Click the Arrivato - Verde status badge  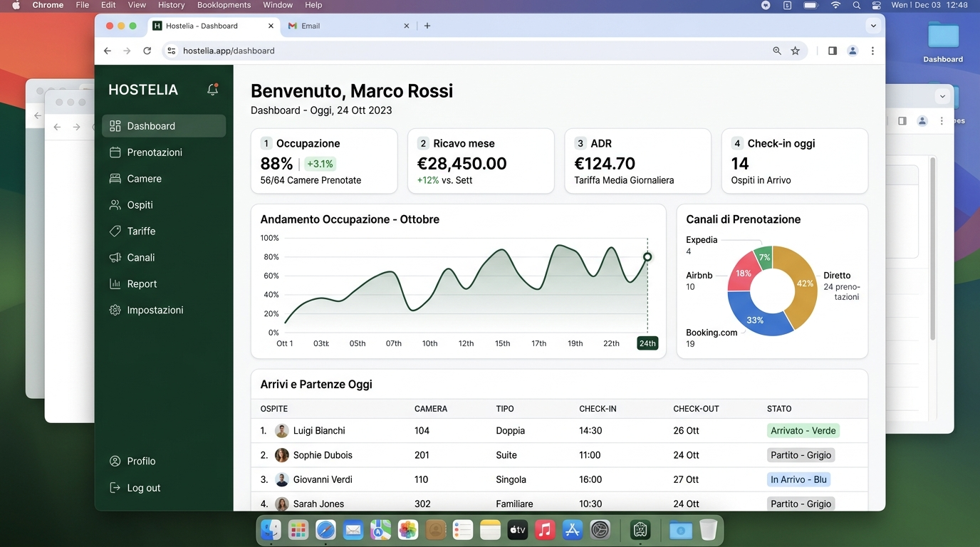[803, 431]
